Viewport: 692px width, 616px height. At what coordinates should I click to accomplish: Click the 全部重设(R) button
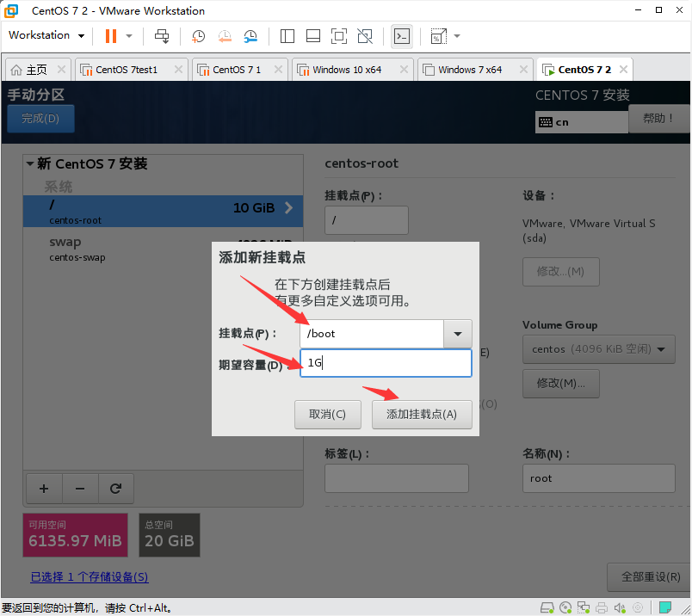[x=651, y=576]
